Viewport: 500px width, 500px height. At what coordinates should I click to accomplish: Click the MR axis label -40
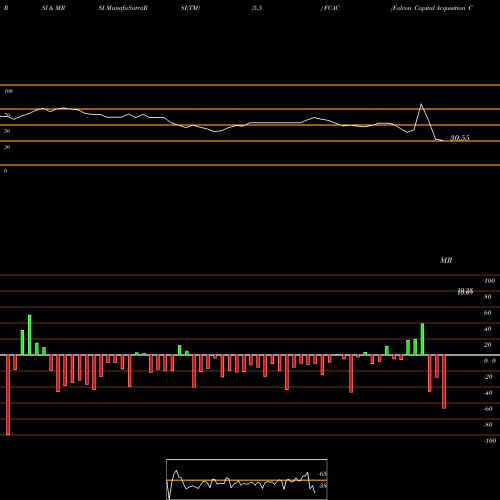(x=488, y=393)
